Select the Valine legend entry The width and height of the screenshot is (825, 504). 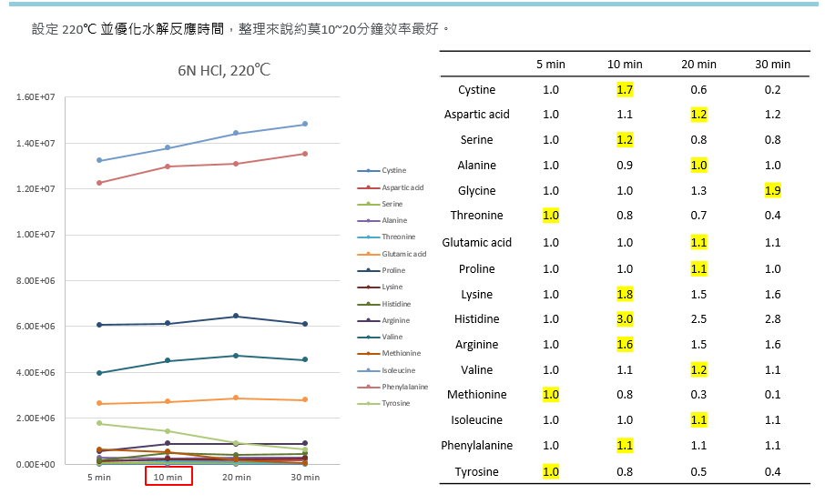pyautogui.click(x=392, y=337)
